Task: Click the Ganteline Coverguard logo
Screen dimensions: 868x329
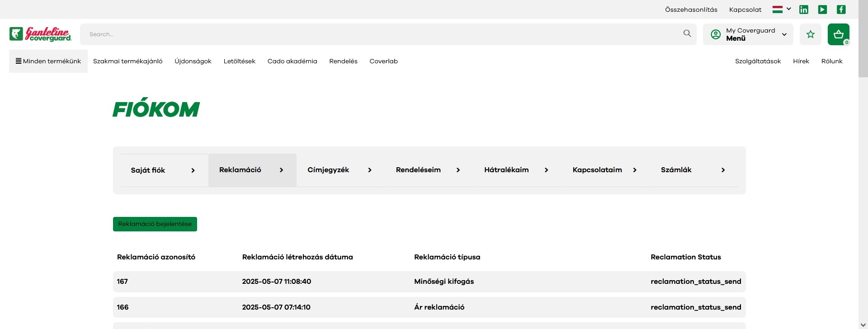Action: tap(40, 34)
